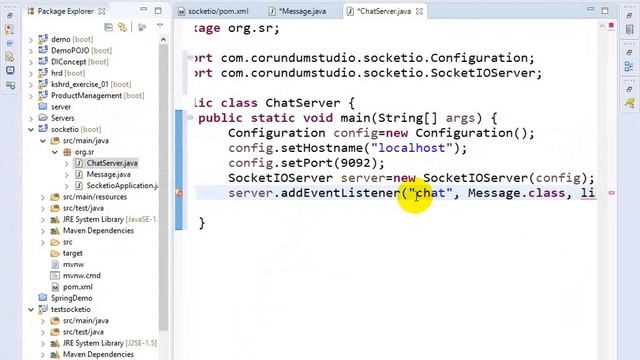Restore top right trim stack
640x360 pixels.
[x=629, y=16]
